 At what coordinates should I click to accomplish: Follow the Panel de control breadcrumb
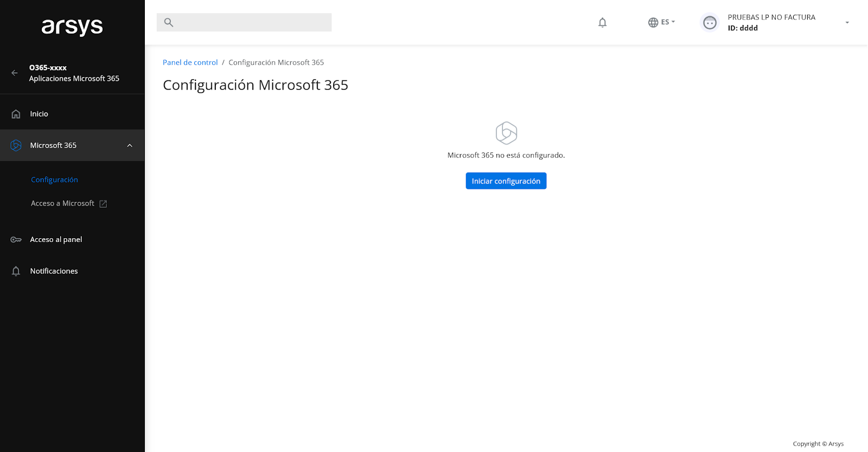190,62
